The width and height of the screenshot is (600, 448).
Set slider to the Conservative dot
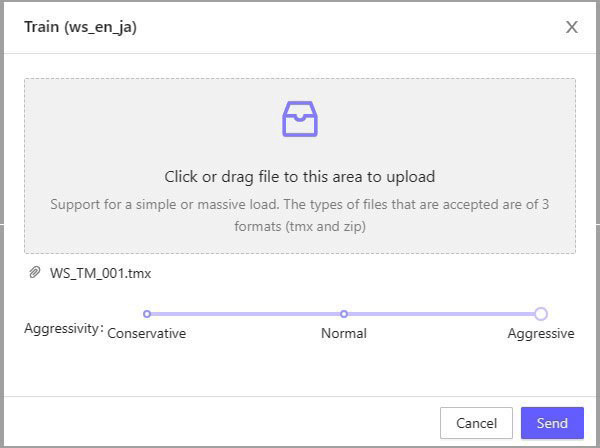coord(147,314)
